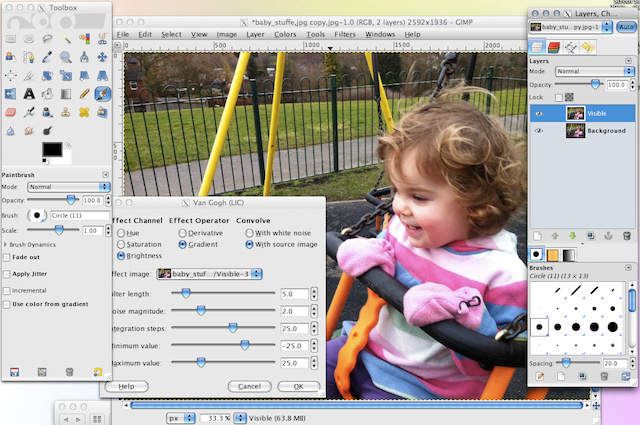Select the Zoom magnifier tool
Image resolution: width=640 pixels, height=425 pixels.
pyautogui.click(x=66, y=57)
